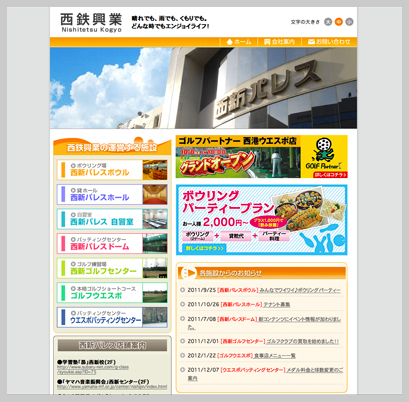Click the building icon for 会社案内

[267, 42]
